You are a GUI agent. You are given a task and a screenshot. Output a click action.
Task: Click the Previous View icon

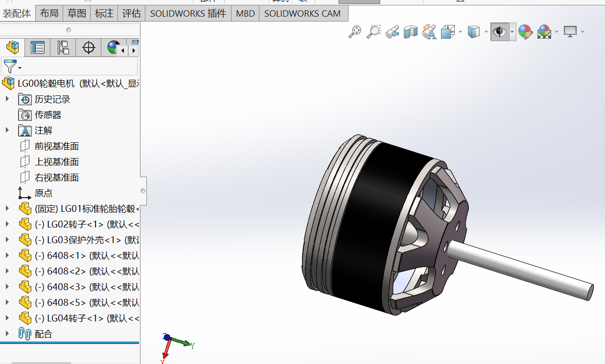point(392,32)
